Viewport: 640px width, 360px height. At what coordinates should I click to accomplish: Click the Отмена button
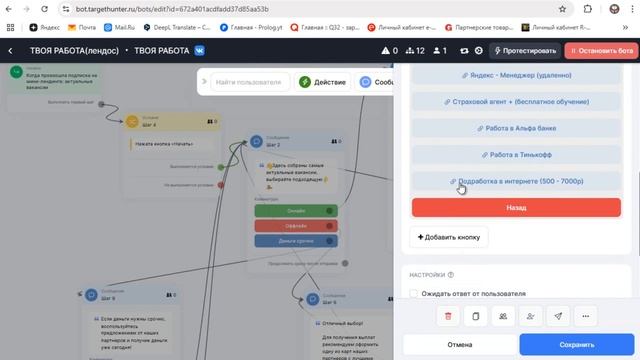460,344
